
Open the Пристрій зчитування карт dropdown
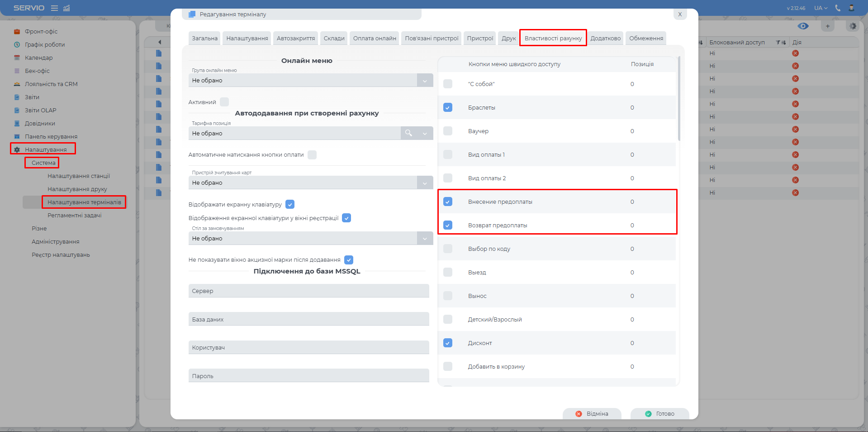425,183
